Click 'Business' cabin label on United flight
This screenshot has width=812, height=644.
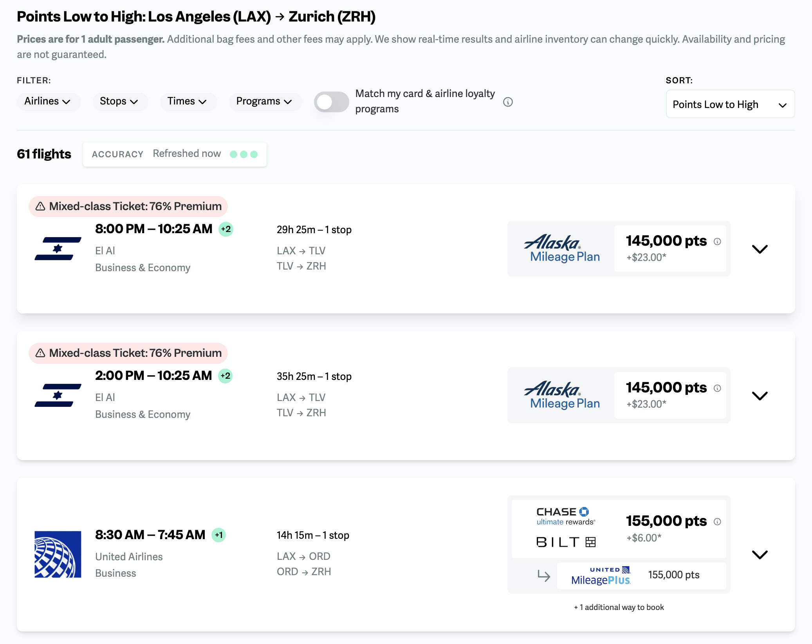[x=115, y=573]
